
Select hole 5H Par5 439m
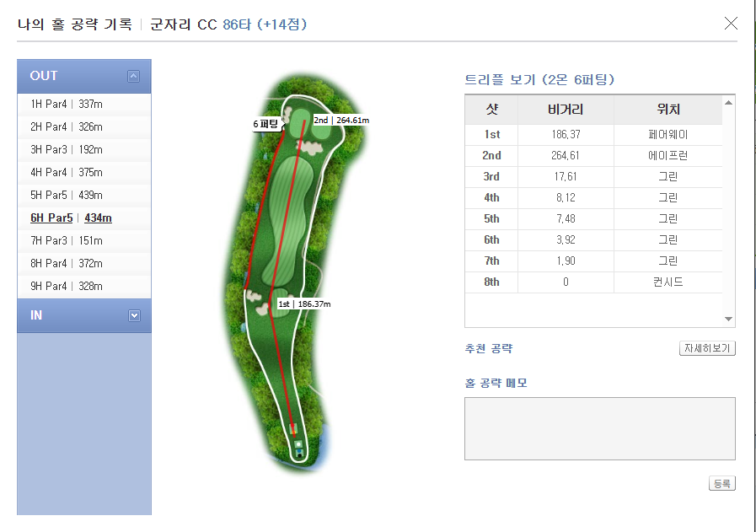pos(67,195)
